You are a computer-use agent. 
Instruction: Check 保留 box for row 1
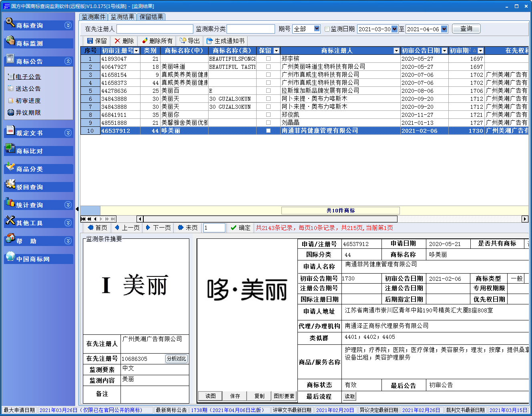pyautogui.click(x=268, y=59)
